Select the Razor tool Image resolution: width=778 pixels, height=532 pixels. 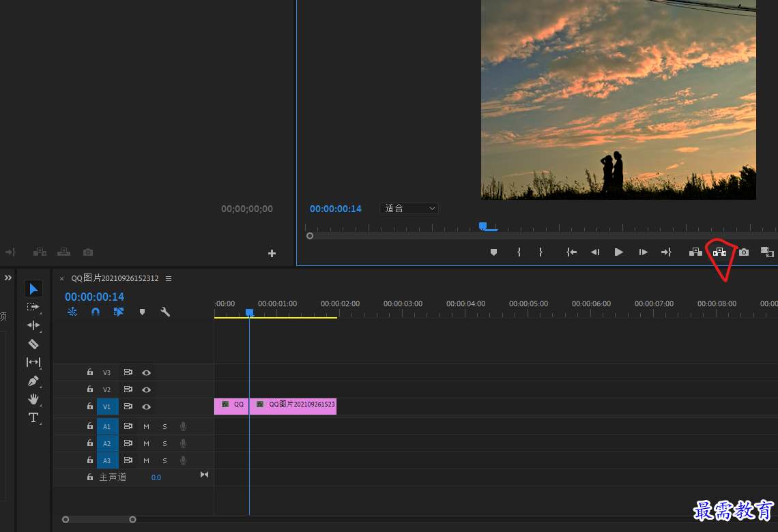click(33, 344)
